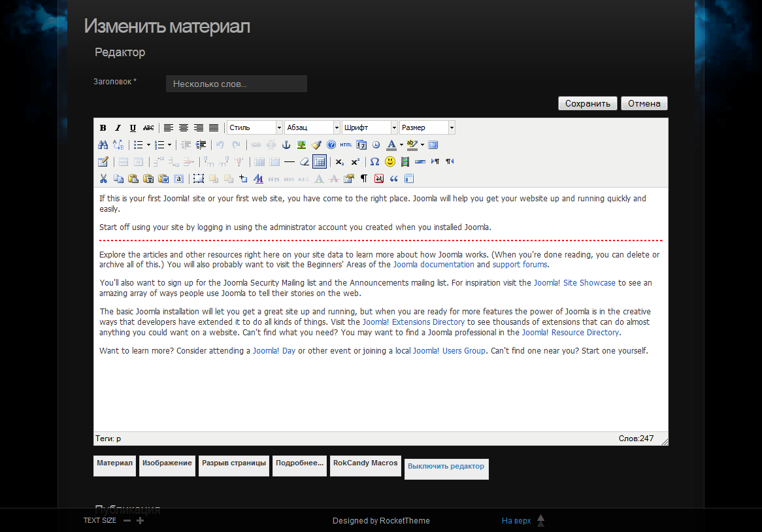Open the Размер size dropdown
This screenshot has width=762, height=532.
point(427,127)
